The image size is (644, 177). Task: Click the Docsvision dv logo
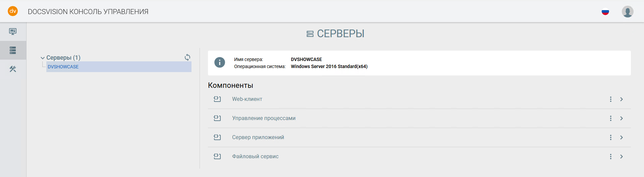coord(13,11)
